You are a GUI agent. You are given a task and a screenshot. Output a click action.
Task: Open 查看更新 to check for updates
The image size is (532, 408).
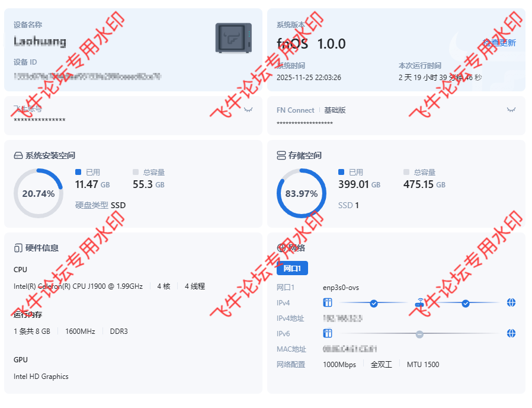coord(499,43)
